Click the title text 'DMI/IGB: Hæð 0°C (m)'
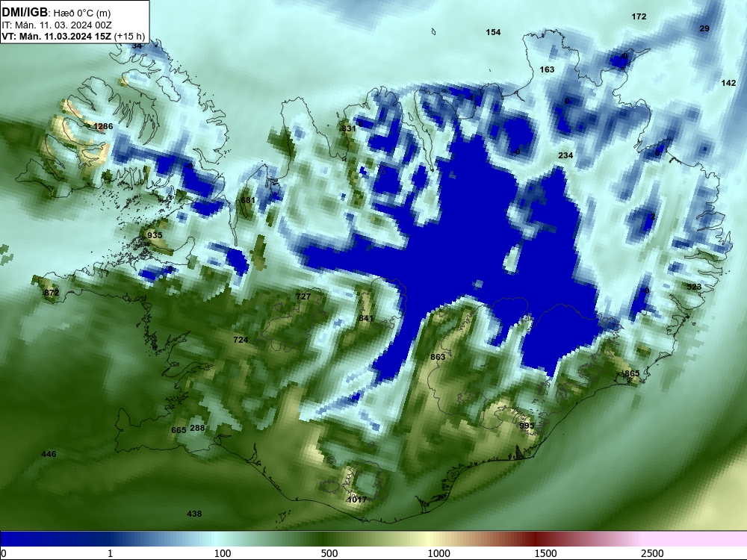The image size is (747, 560). [56, 13]
